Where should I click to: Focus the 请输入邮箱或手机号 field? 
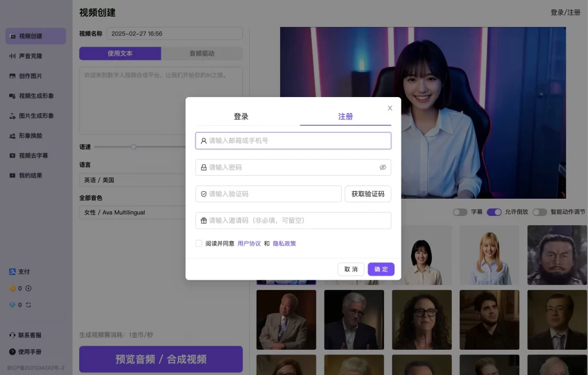293,141
